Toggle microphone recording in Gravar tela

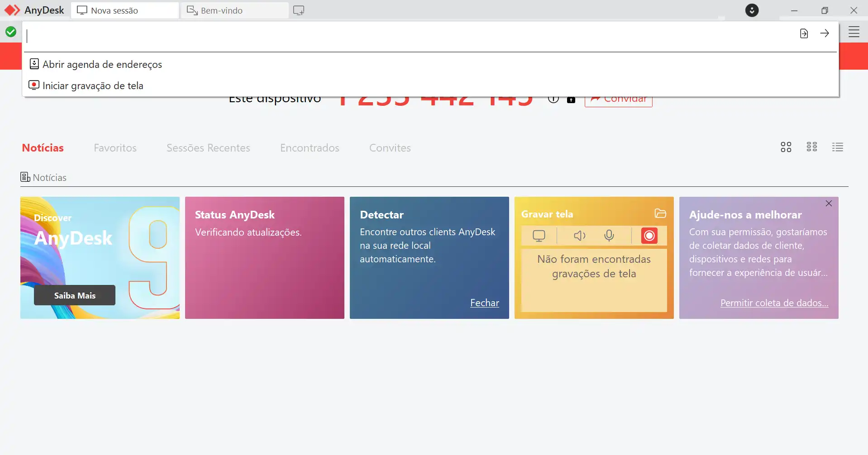click(x=609, y=236)
